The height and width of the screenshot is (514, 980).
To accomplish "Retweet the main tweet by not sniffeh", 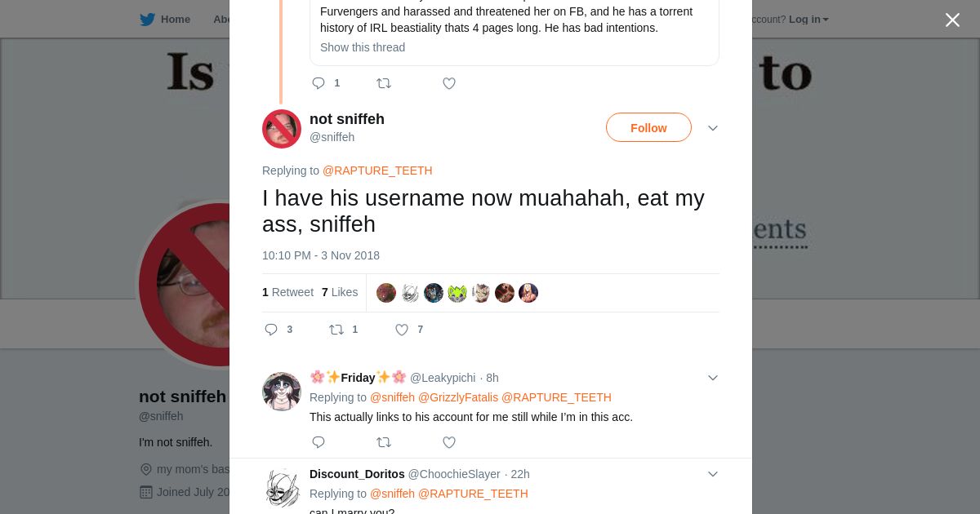I will 336,330.
